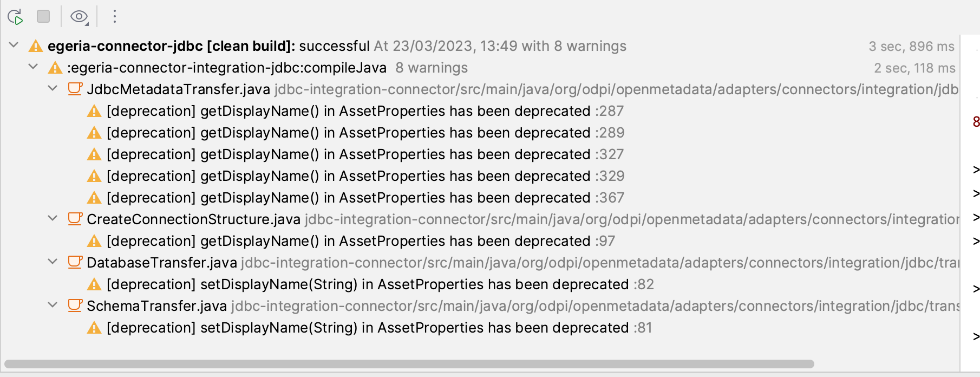
Task: Click the Java class icon beside CreateConnectionStructure.java
Action: (x=74, y=219)
